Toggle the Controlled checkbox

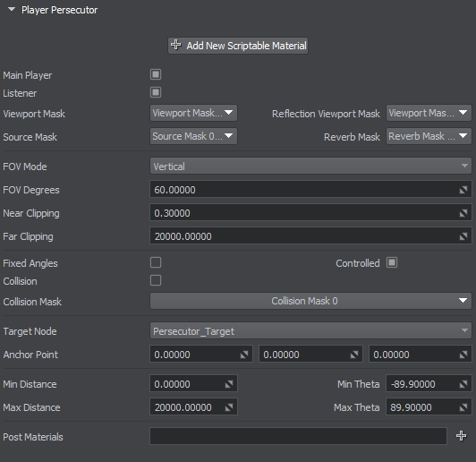pyautogui.click(x=392, y=262)
